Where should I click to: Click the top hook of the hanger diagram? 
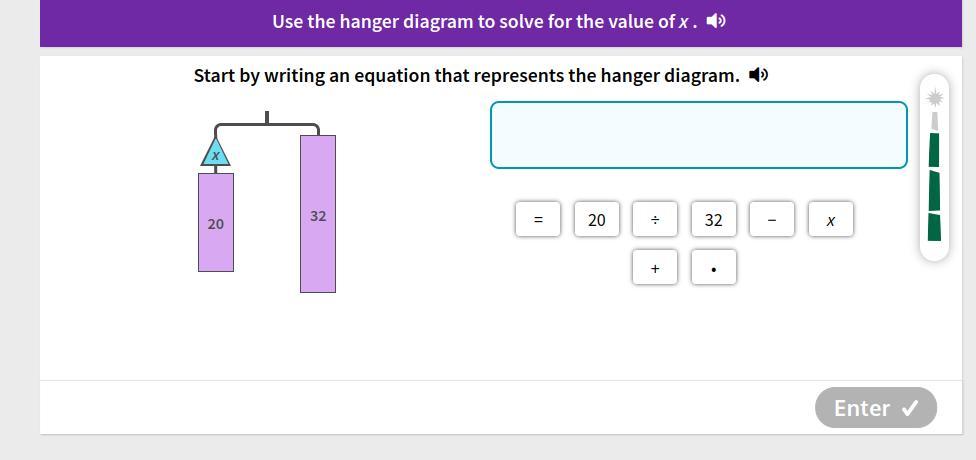click(267, 118)
